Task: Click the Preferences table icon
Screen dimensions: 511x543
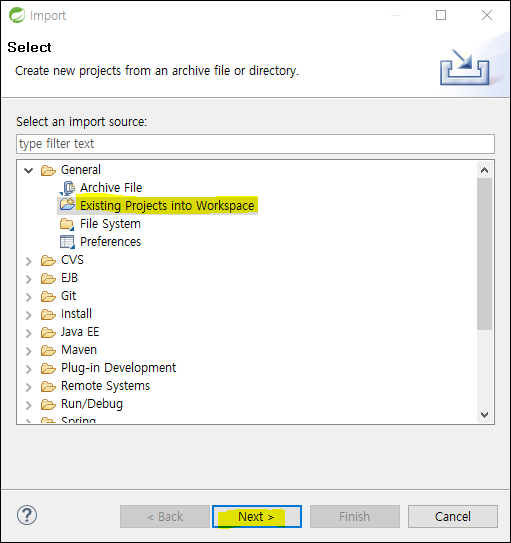Action: pos(67,242)
